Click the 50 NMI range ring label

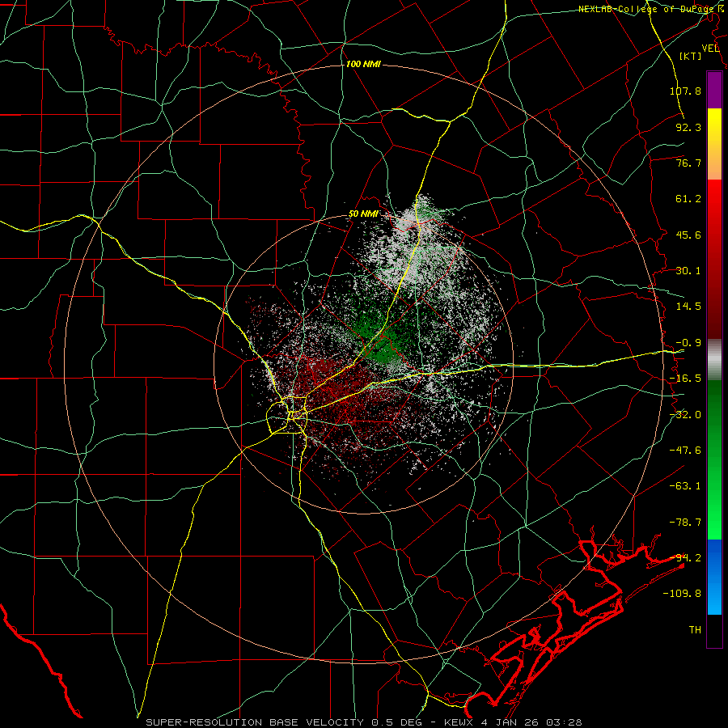(x=363, y=214)
